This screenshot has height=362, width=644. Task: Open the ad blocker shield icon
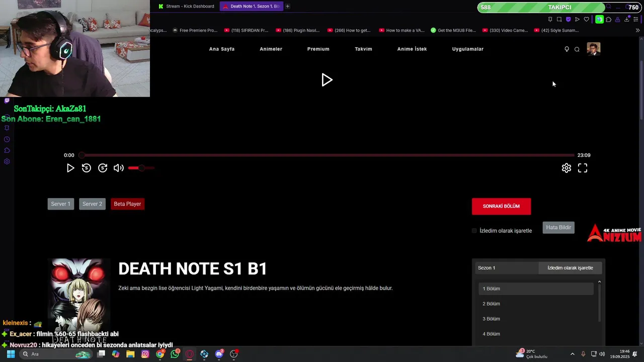coord(568,19)
